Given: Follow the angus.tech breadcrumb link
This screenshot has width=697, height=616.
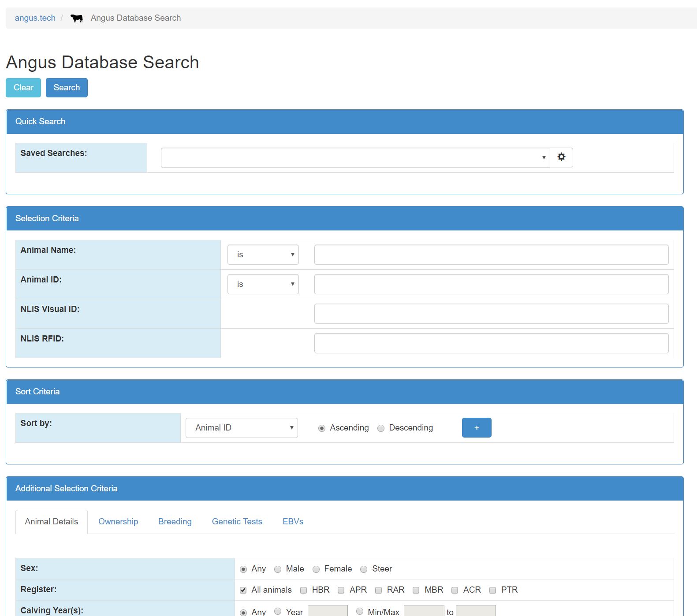Looking at the screenshot, I should pyautogui.click(x=35, y=18).
